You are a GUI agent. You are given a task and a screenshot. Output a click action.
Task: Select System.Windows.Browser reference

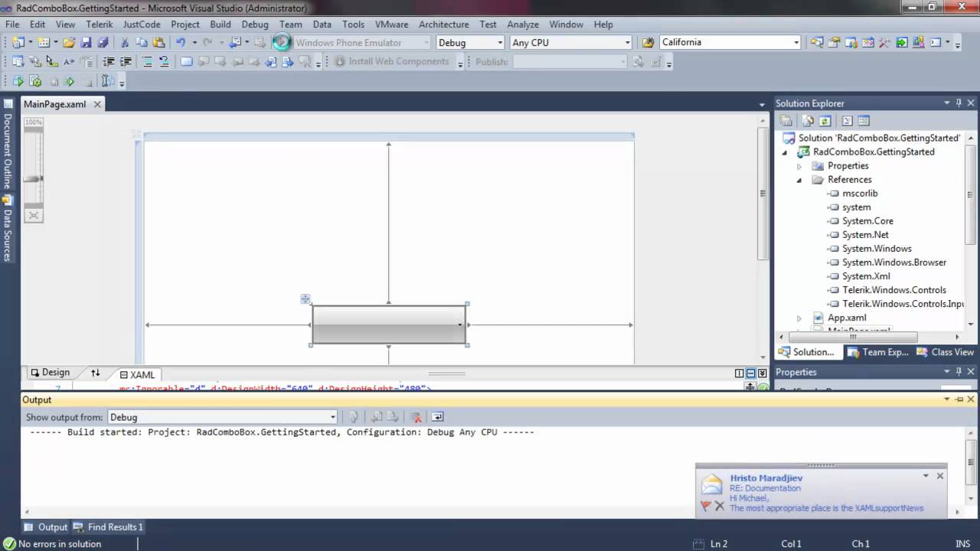click(894, 262)
